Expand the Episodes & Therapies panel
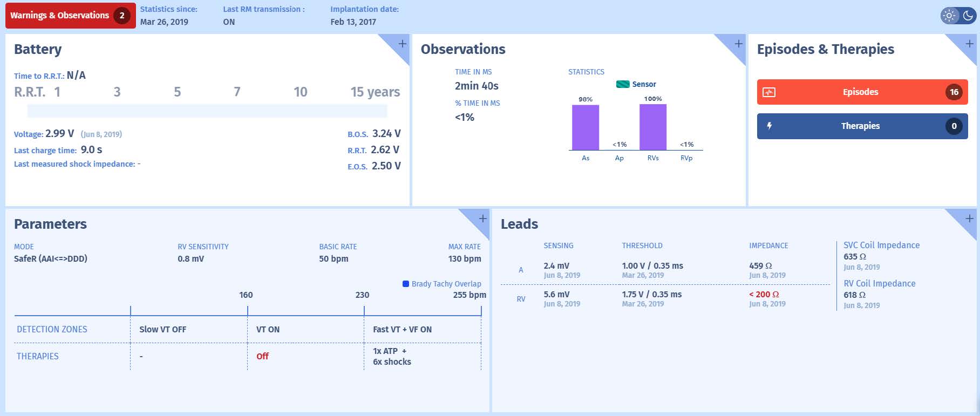This screenshot has height=416, width=980. [x=969, y=44]
